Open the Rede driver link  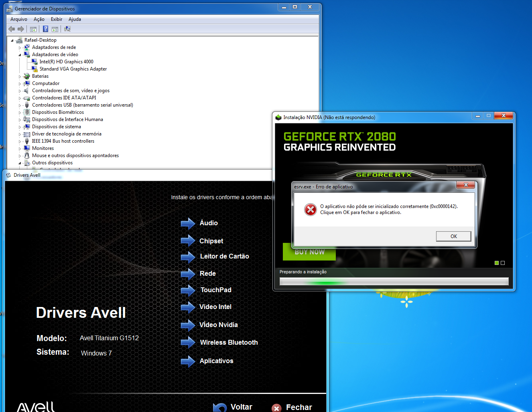point(207,273)
